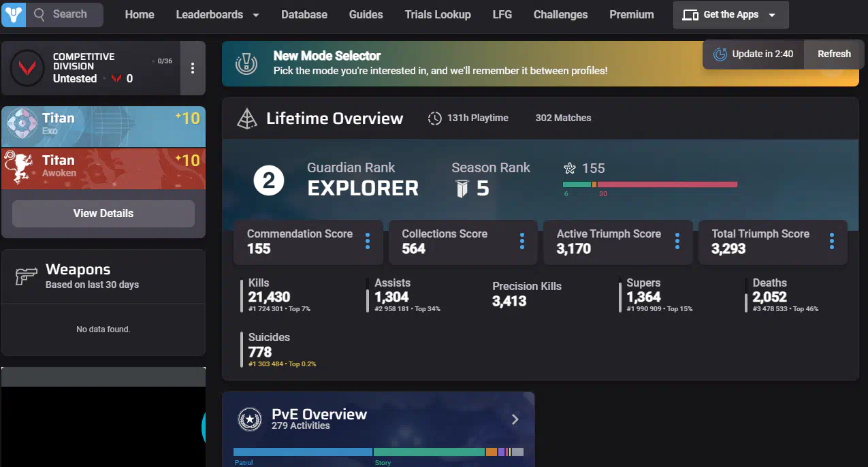Click the Competitive Division emblem icon
The width and height of the screenshot is (868, 467).
[x=28, y=68]
